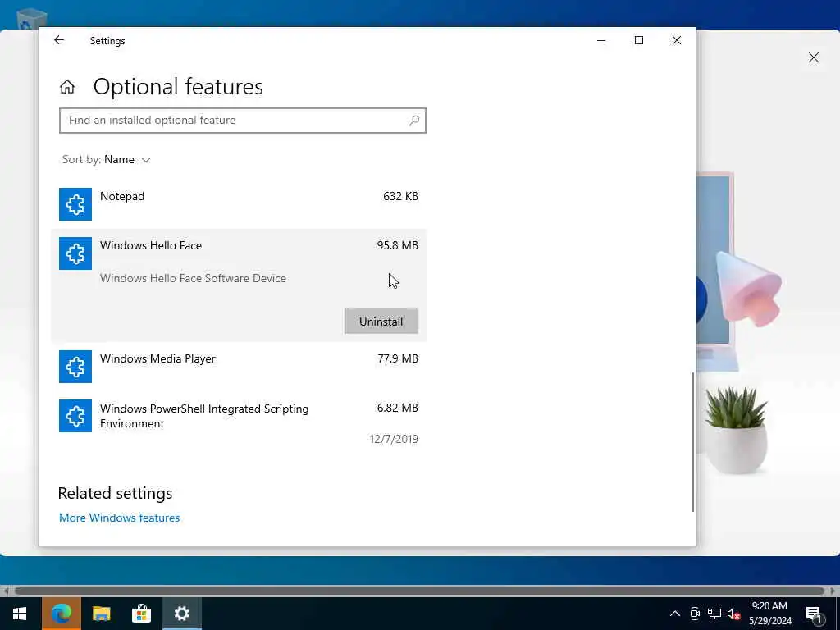Click the magnifier icon in the search box
The height and width of the screenshot is (630, 840).
(414, 121)
